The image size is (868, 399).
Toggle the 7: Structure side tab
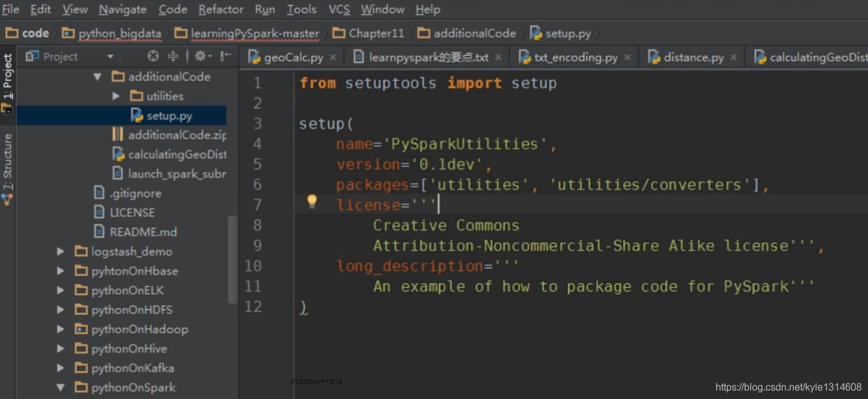coord(7,169)
